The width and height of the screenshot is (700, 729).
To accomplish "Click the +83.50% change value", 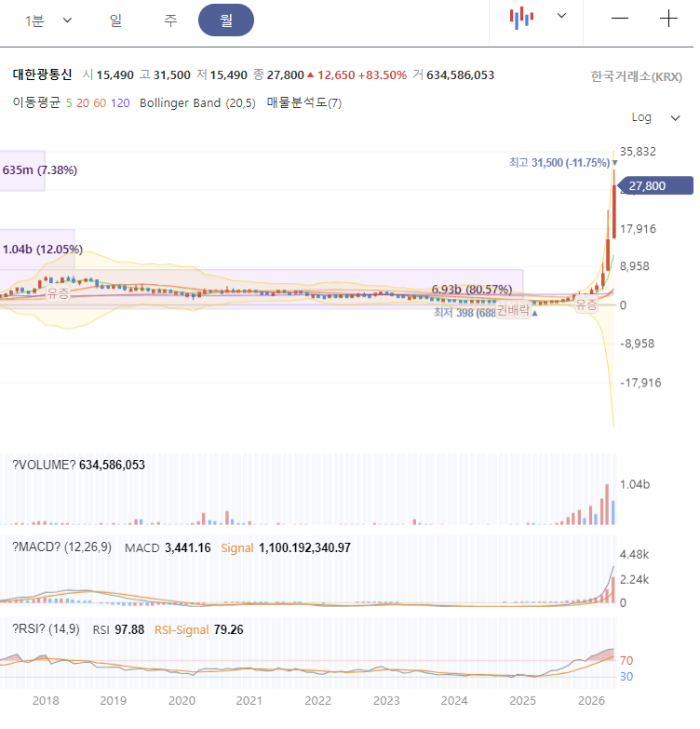I will point(382,75).
